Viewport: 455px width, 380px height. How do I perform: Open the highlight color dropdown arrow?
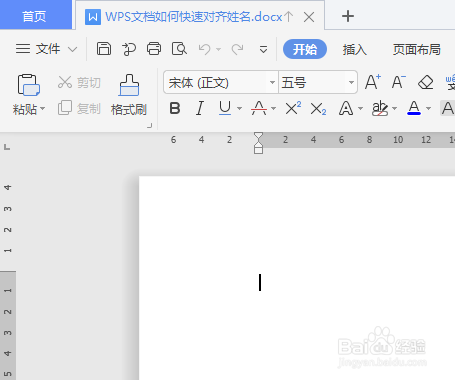point(395,109)
